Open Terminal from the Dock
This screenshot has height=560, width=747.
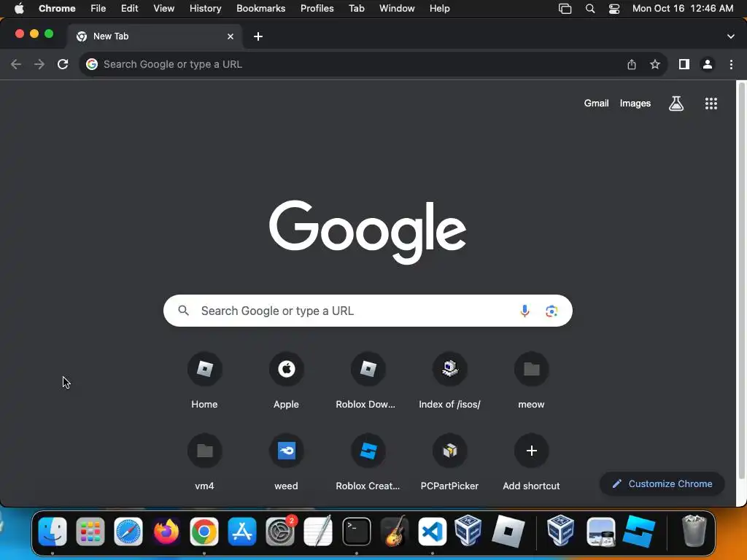tap(356, 531)
